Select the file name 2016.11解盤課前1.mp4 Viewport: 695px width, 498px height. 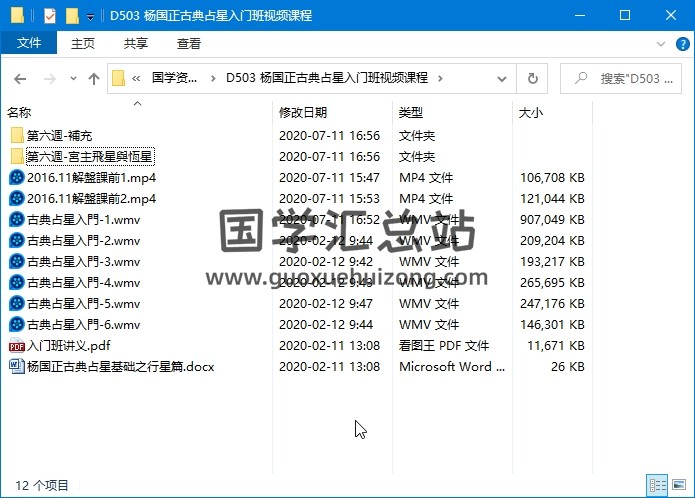point(91,178)
